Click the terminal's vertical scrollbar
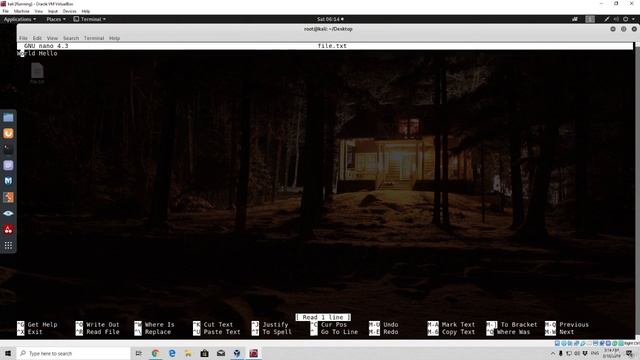The height and width of the screenshot is (360, 640). (x=637, y=190)
